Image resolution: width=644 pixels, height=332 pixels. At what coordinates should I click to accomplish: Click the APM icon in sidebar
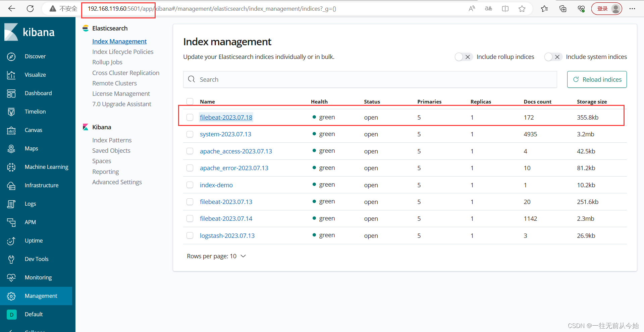tap(11, 222)
